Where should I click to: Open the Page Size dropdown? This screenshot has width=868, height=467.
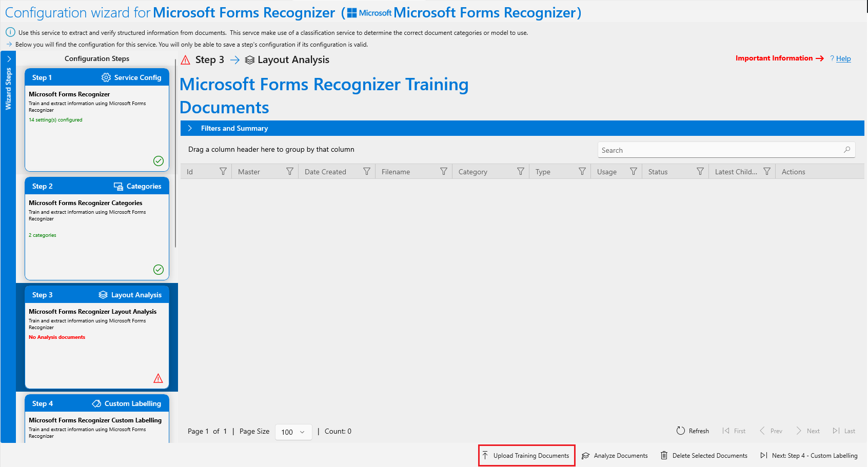click(x=293, y=432)
